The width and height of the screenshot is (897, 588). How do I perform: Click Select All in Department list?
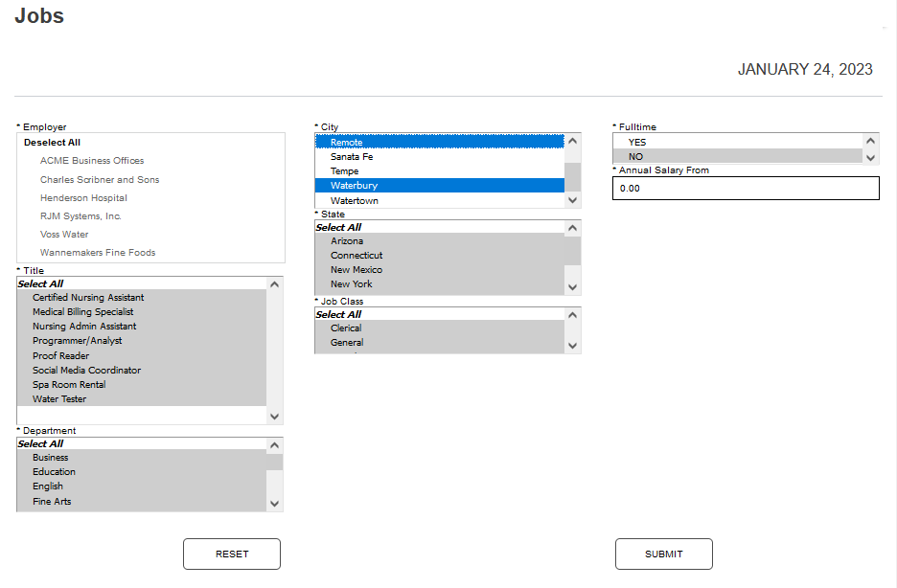click(x=40, y=444)
